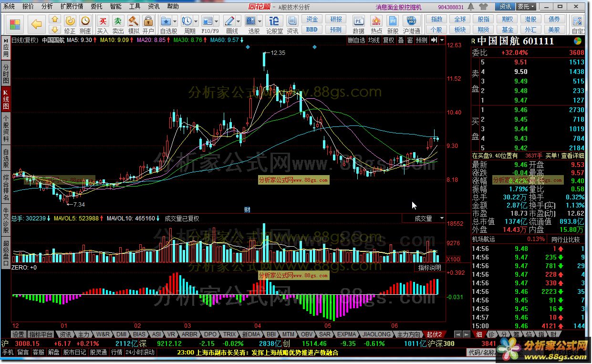Viewport: 592px width, 364px height.
Task: Select the TRIX indicator tab
Action: 230,334
